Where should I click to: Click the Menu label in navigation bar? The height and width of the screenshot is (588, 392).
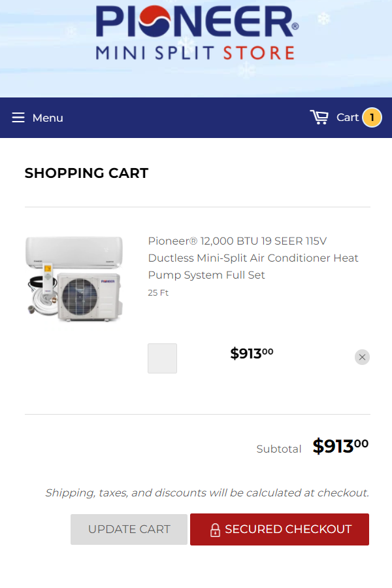tap(48, 118)
